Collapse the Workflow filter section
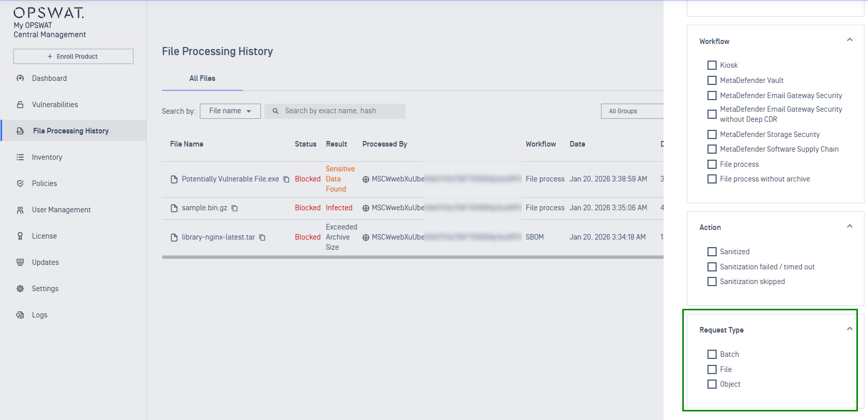The image size is (868, 420). [850, 40]
